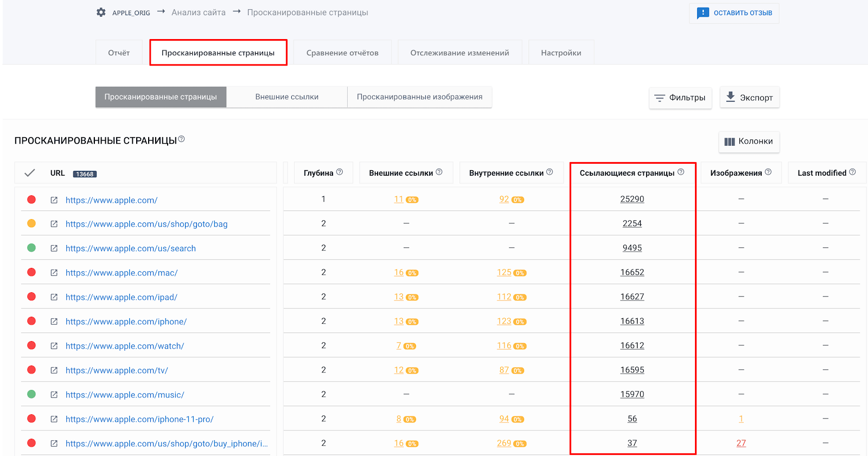868x456 pixels.
Task: Open https://www.apple.com/watch/ link
Action: pyautogui.click(x=125, y=346)
